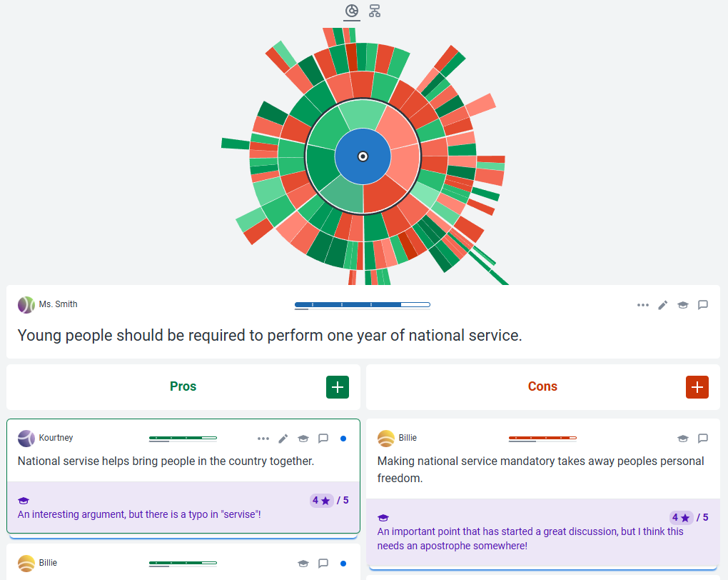Open teacher feedback on Kourtney's claim
Screen dimensions: 728x580
tap(303, 439)
